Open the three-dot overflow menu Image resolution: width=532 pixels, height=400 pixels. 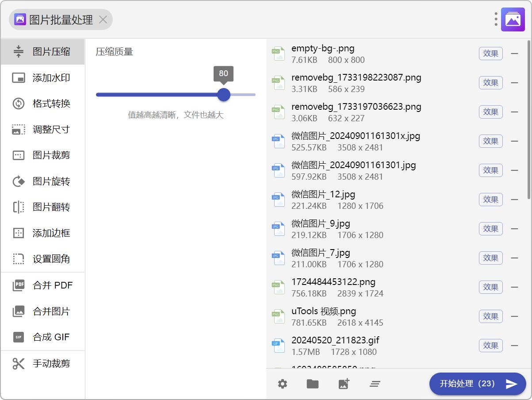point(495,19)
